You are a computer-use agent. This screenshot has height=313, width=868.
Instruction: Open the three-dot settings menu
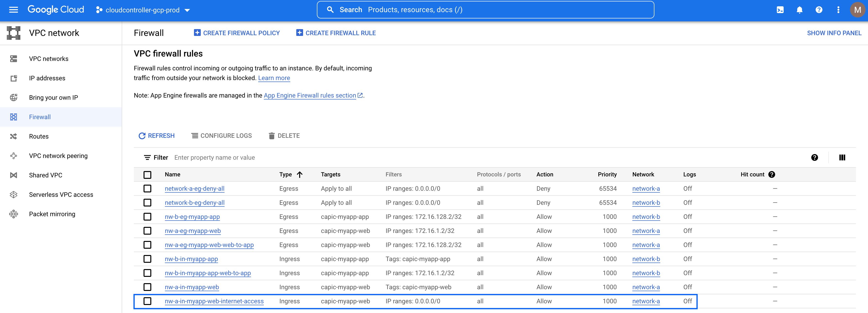838,10
